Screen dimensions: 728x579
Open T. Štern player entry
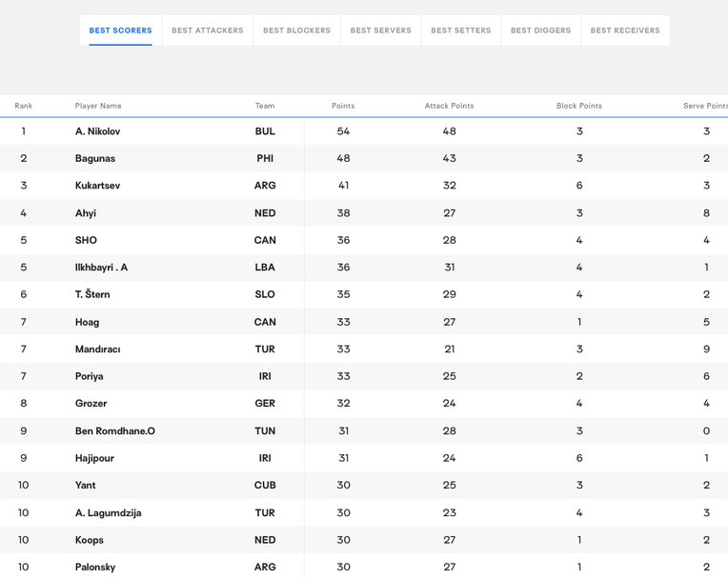[92, 295]
